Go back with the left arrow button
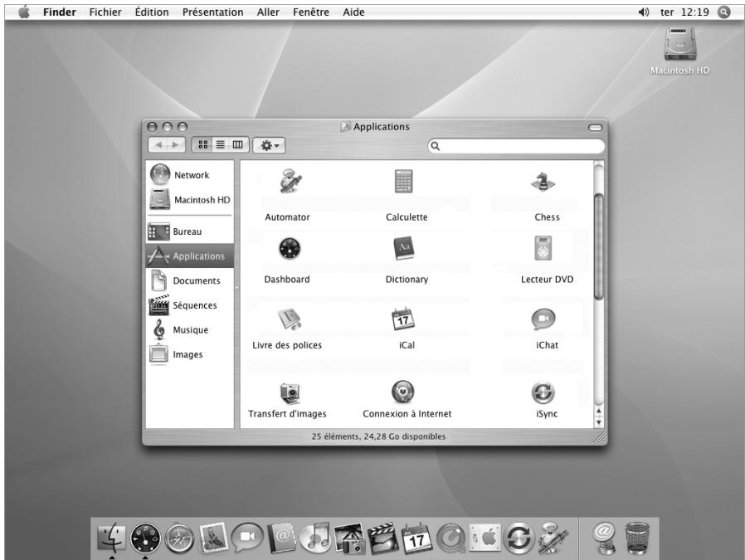Viewport: 745px width, 560px height. (158, 145)
